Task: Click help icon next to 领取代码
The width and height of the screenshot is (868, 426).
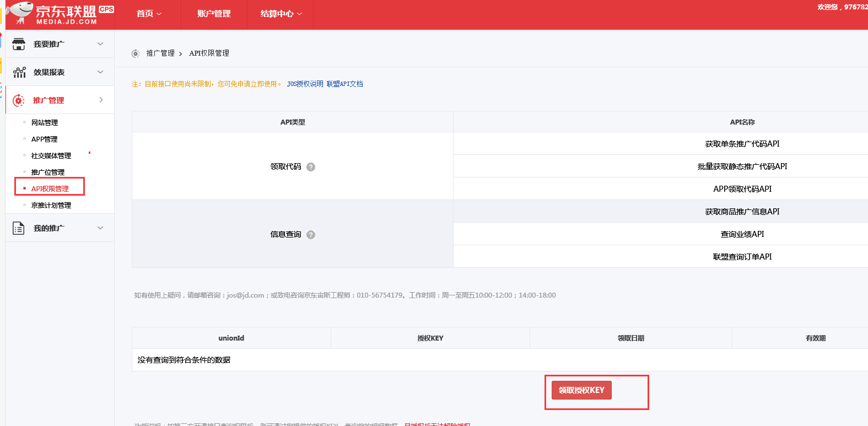Action: tap(311, 167)
